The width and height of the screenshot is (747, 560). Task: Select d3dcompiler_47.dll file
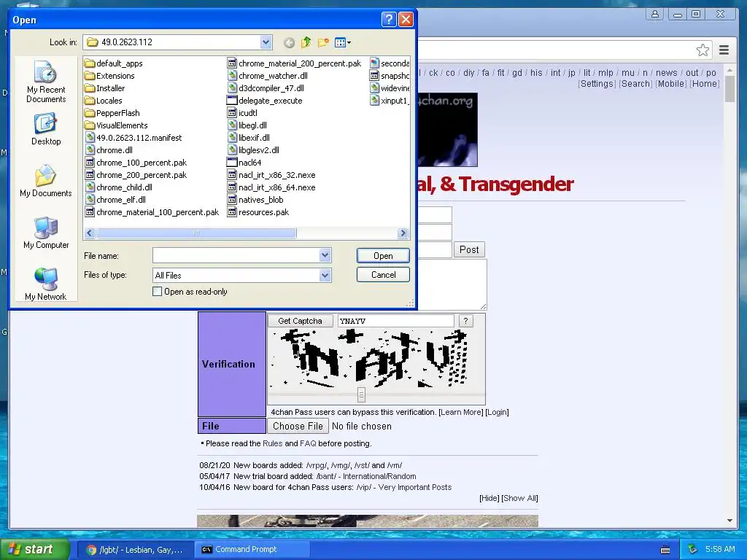(266, 88)
